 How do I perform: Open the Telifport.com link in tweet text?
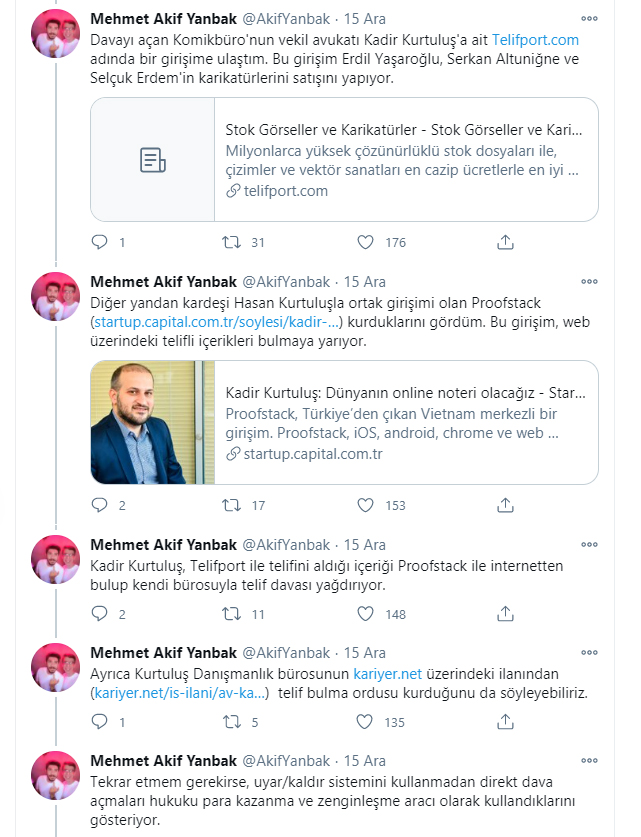tap(535, 40)
